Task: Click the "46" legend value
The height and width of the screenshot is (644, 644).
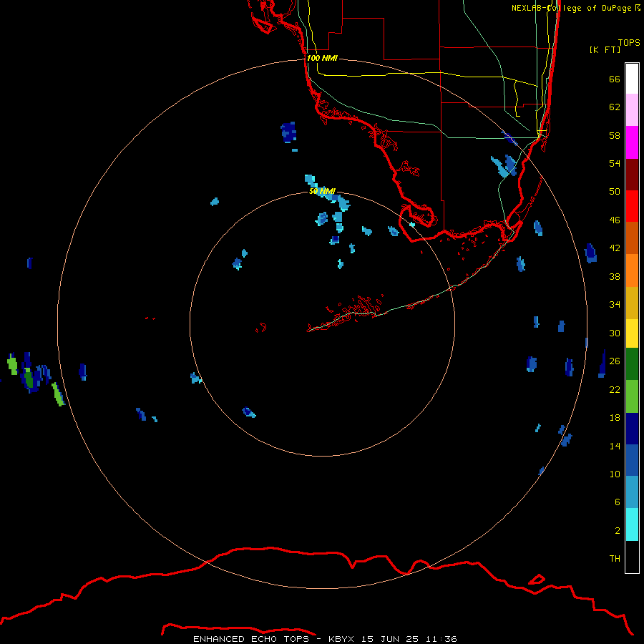Action: pos(615,220)
